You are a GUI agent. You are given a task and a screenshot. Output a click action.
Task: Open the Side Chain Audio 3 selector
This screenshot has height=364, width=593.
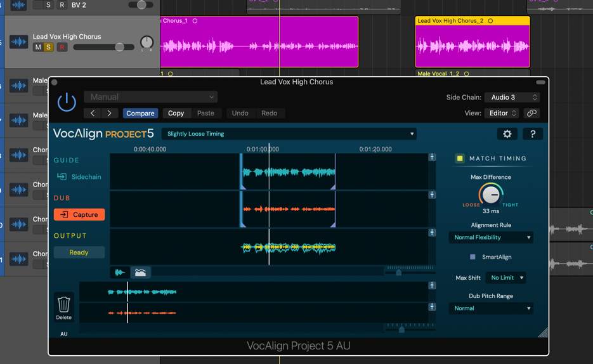pyautogui.click(x=512, y=97)
